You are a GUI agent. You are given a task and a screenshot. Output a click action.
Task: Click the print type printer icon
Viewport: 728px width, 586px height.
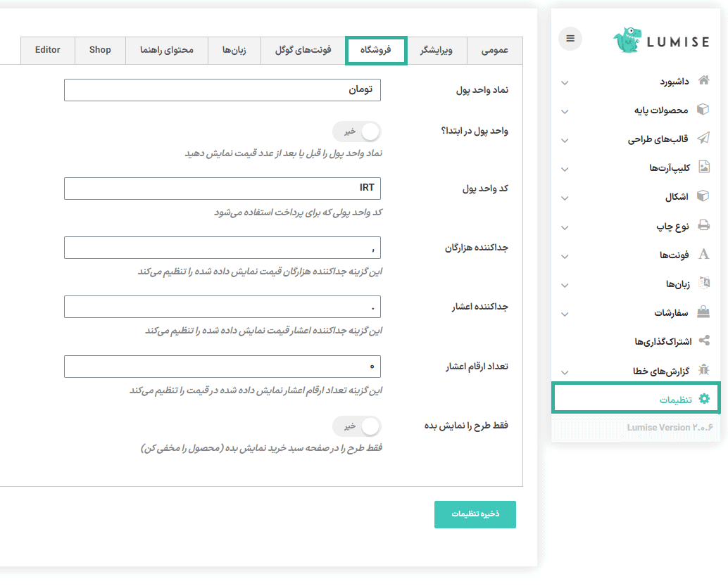(703, 226)
